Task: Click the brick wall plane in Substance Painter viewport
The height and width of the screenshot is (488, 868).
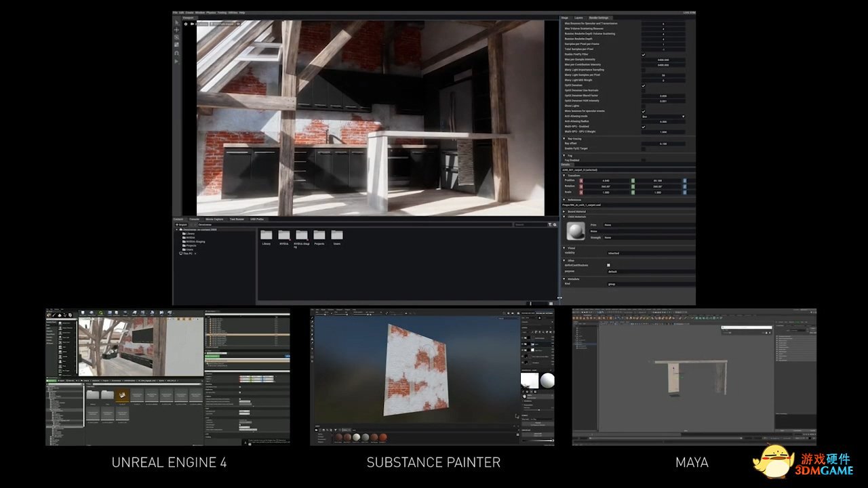Action: click(418, 367)
